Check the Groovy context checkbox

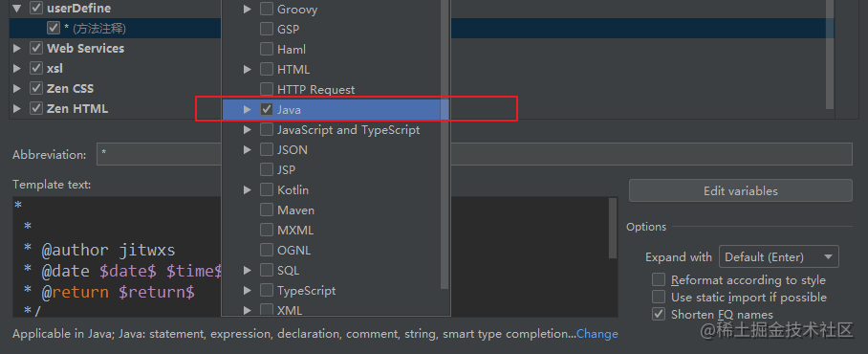coord(267,9)
